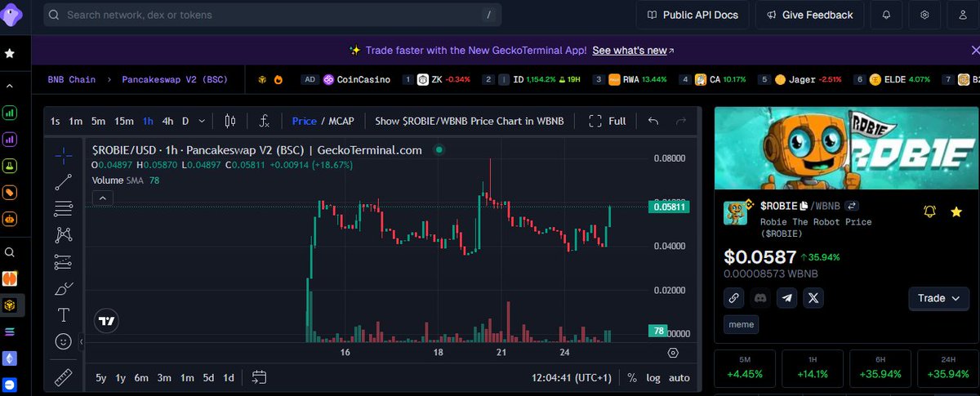Select the Ethereum network icon in sidebar

(10, 358)
